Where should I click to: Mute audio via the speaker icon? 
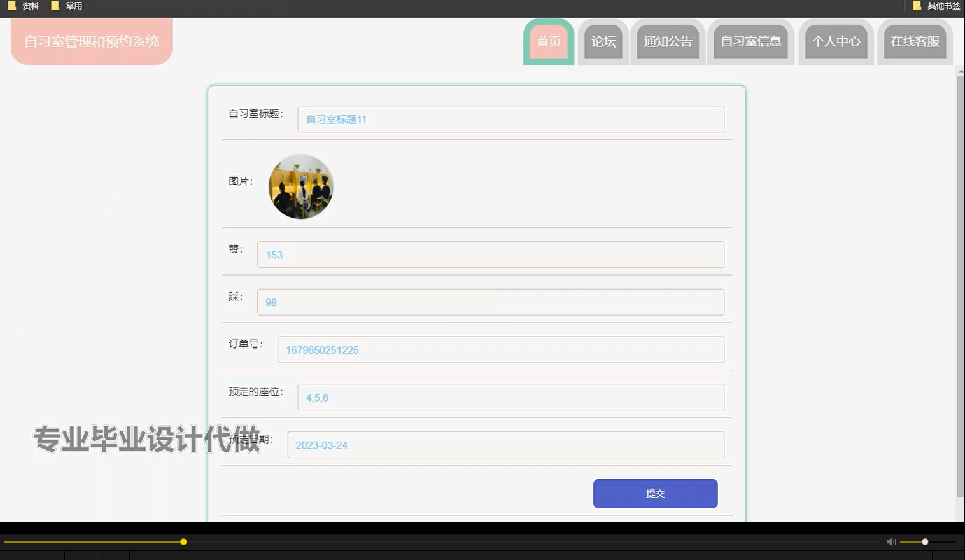pos(890,542)
